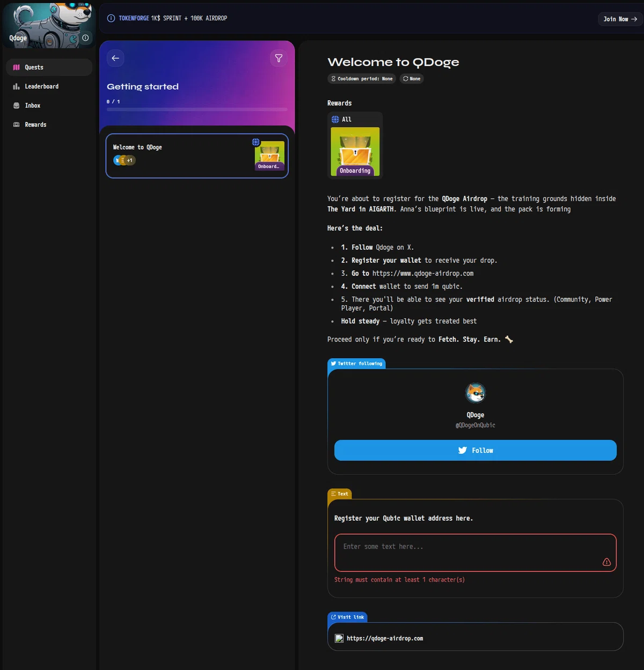This screenshot has height=670, width=644.
Task: Click 'String must contain at least 1 character(s)' error
Action: tap(400, 580)
